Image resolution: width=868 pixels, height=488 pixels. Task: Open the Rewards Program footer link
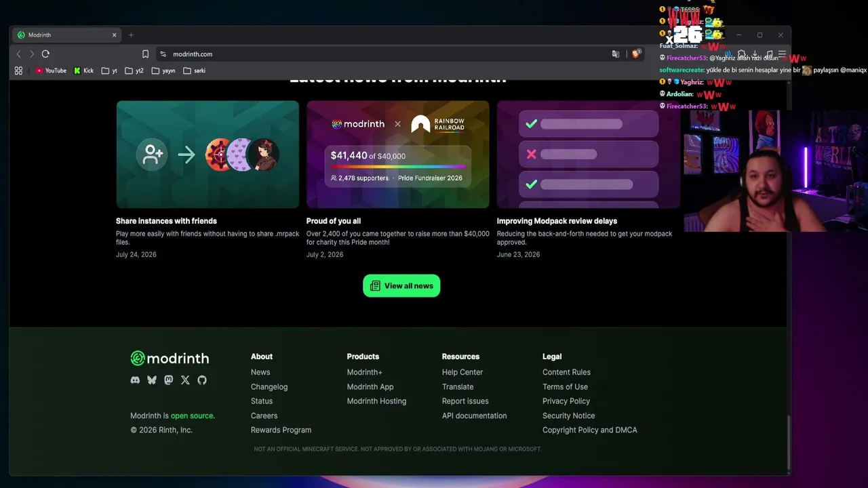[281, 430]
